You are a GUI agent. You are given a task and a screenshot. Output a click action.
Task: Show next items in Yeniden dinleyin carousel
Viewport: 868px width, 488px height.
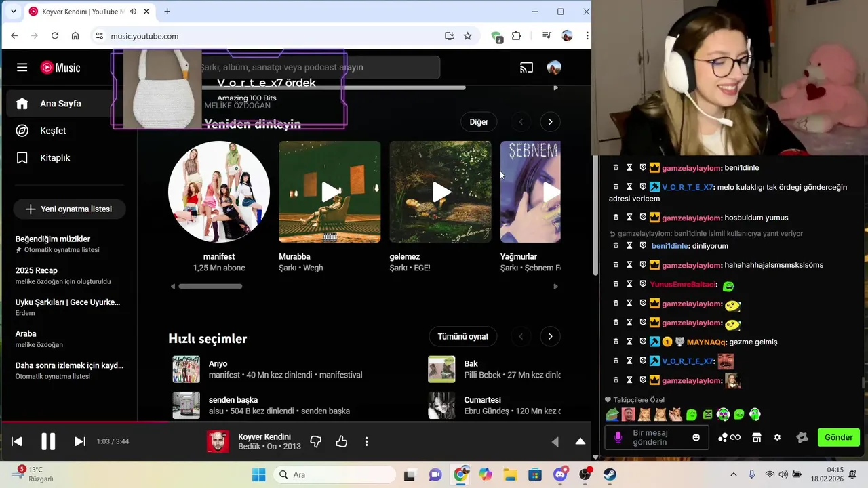click(550, 122)
